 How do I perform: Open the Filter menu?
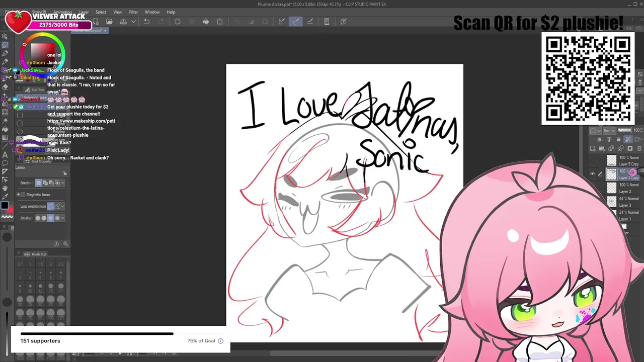click(133, 12)
